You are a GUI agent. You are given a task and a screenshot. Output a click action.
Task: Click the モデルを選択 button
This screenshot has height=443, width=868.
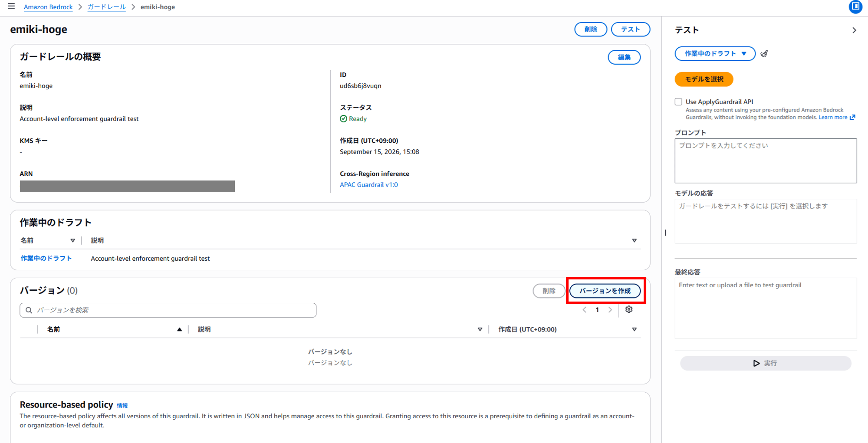click(704, 79)
